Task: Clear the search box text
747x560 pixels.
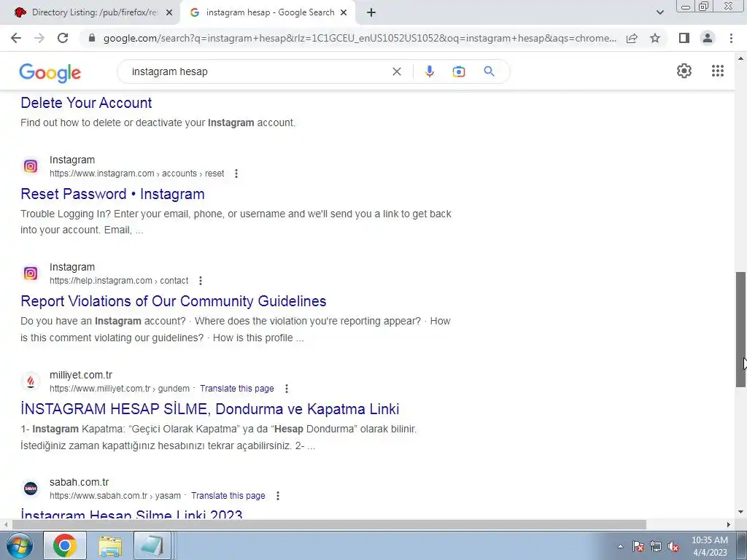Action: point(396,71)
